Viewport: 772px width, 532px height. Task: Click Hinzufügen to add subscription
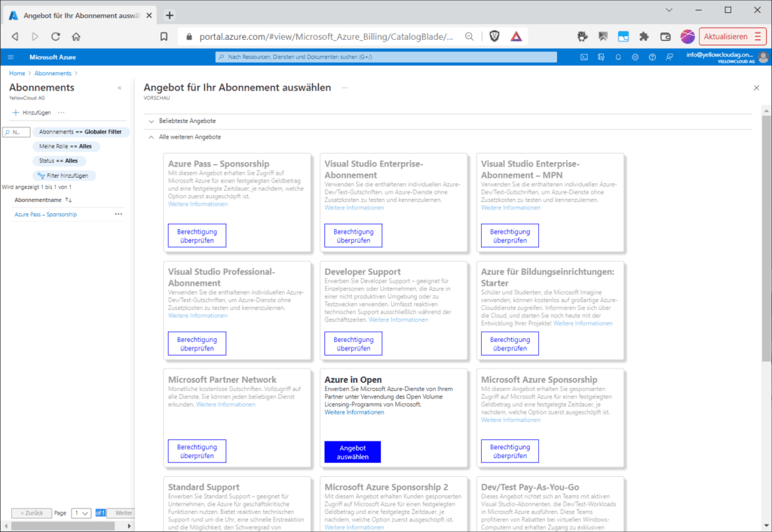pos(32,112)
